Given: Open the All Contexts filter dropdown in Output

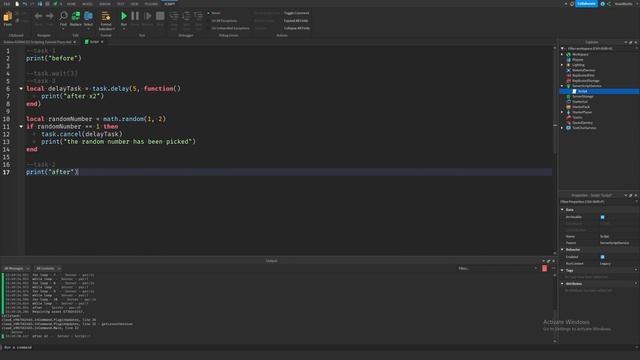Looking at the screenshot, I should (48, 269).
